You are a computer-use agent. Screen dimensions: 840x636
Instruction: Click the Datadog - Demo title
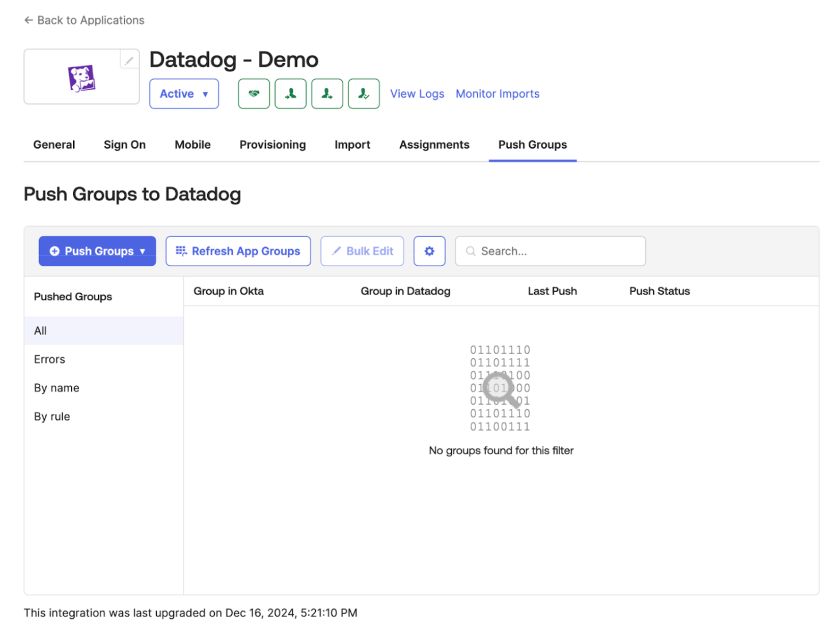click(234, 60)
